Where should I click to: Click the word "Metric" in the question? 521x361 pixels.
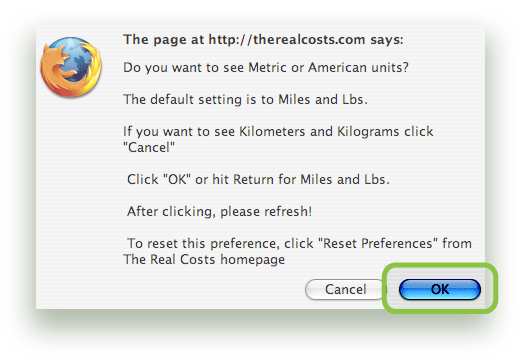click(267, 68)
